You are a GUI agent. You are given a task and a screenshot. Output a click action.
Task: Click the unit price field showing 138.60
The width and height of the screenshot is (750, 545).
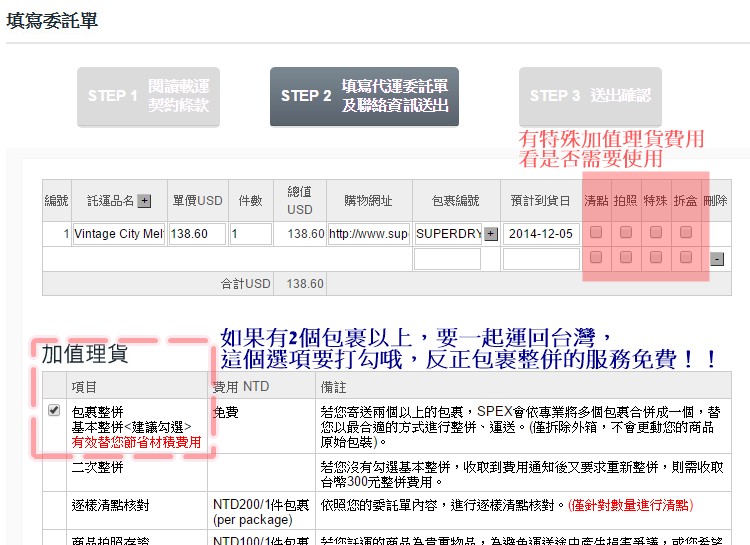(197, 234)
